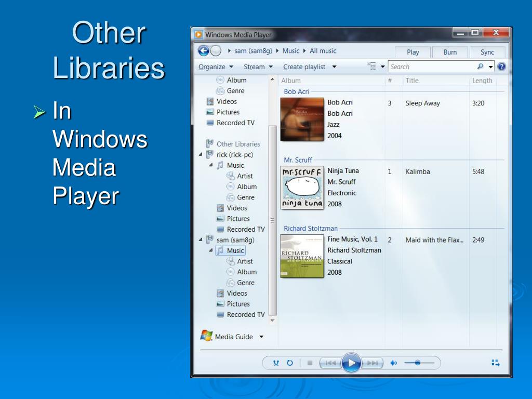Select highlighted Music under sam (sam8g)
The width and height of the screenshot is (532, 399).
[x=230, y=250]
